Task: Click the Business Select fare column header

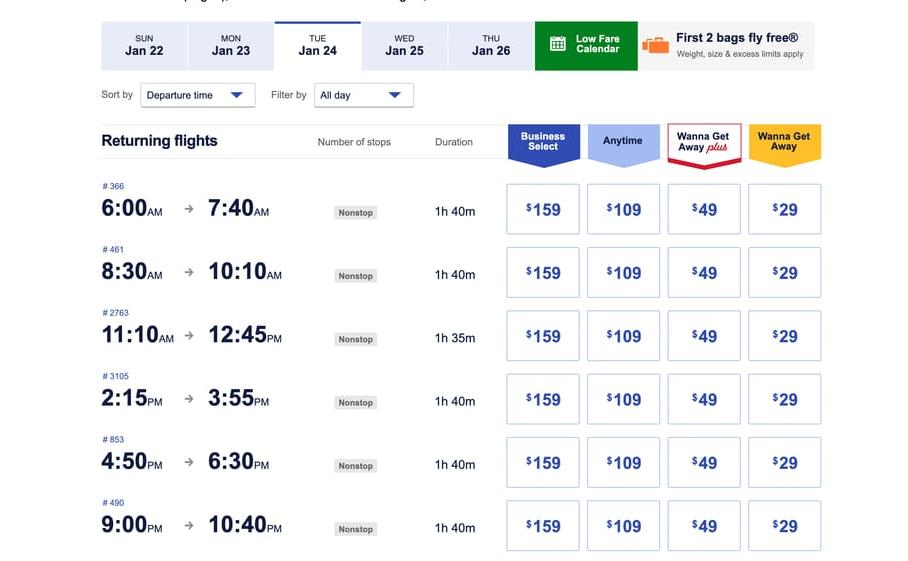Action: (543, 142)
